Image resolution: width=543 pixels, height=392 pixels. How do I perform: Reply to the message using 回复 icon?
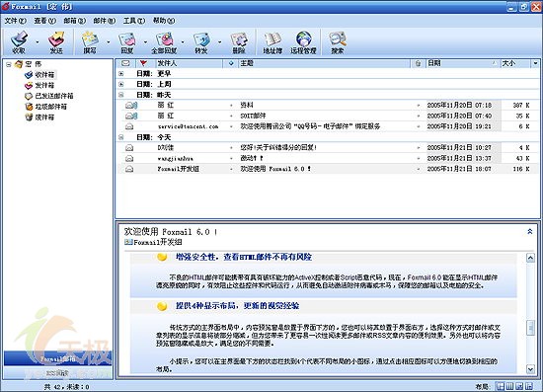(x=127, y=42)
